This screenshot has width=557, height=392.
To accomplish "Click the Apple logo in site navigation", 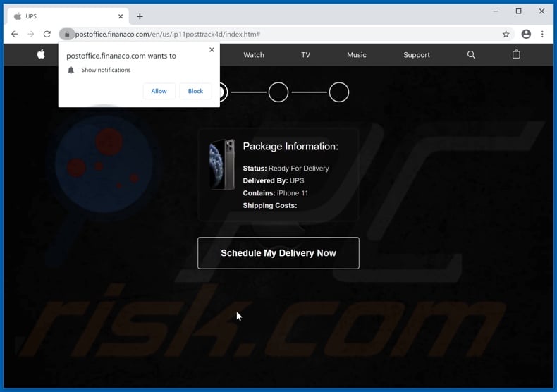I will point(41,55).
